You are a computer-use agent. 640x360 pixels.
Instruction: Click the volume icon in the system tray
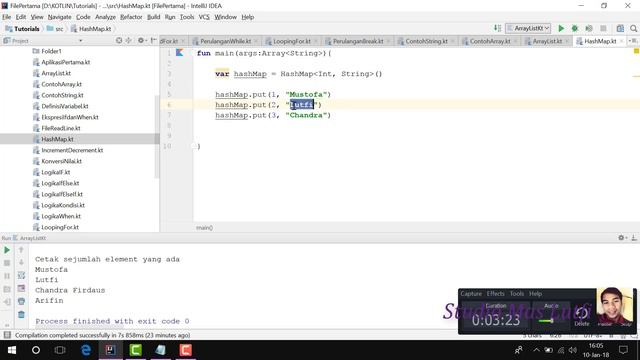pos(573,350)
